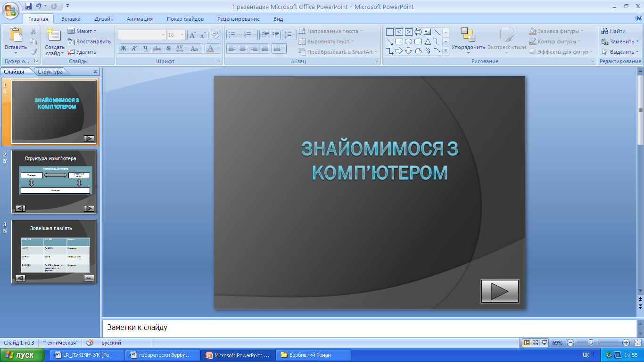This screenshot has width=644, height=362.
Task: Justify the text
Action: (265, 49)
